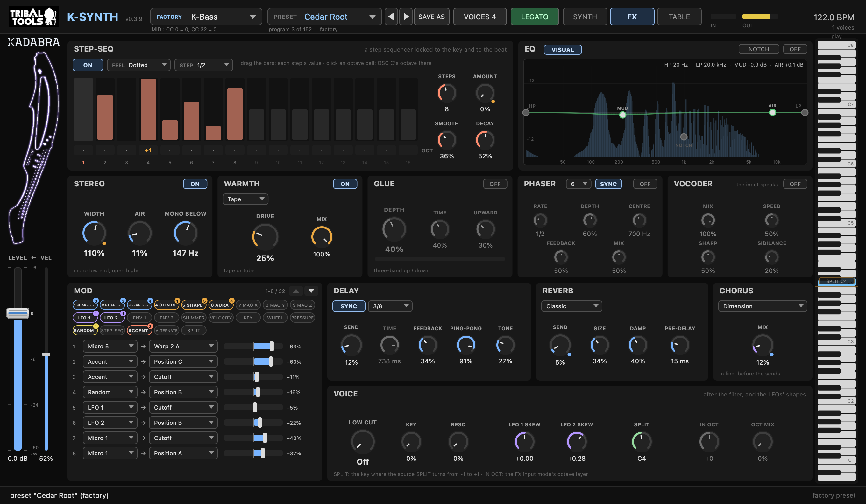Image resolution: width=866 pixels, height=504 pixels.
Task: Click the Micro 5 to Warp 2 A amount slider
Action: pyautogui.click(x=253, y=346)
